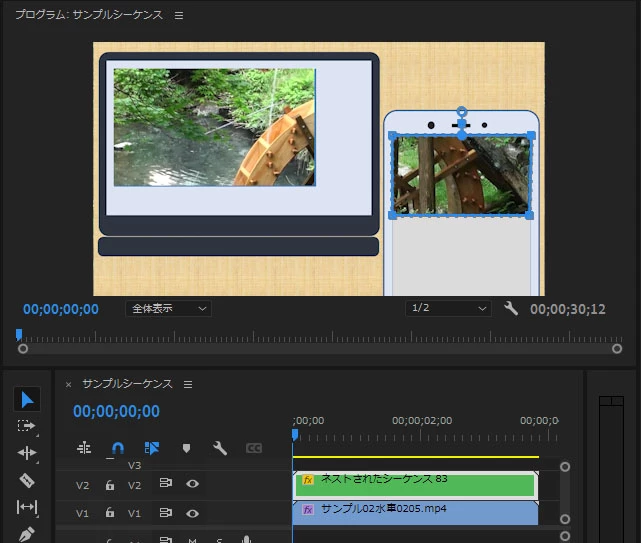Viewport: 641px width, 543px height.
Task: Click the V3 track target label
Action: (134, 465)
